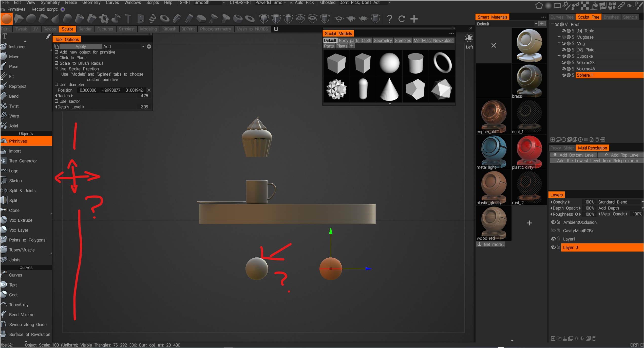Image resolution: width=644 pixels, height=348 pixels.
Task: Open the Geometry menu
Action: tap(91, 3)
